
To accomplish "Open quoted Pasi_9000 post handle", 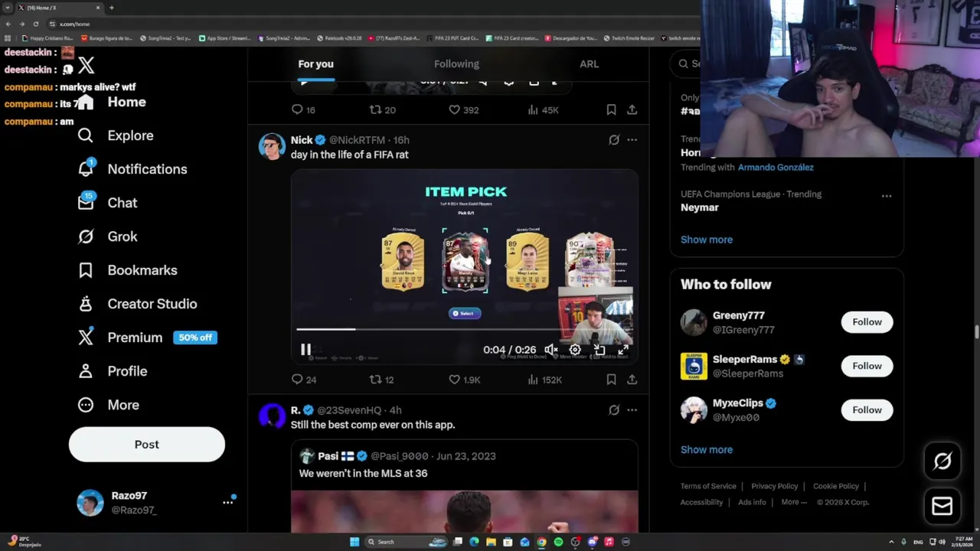I will pyautogui.click(x=400, y=456).
